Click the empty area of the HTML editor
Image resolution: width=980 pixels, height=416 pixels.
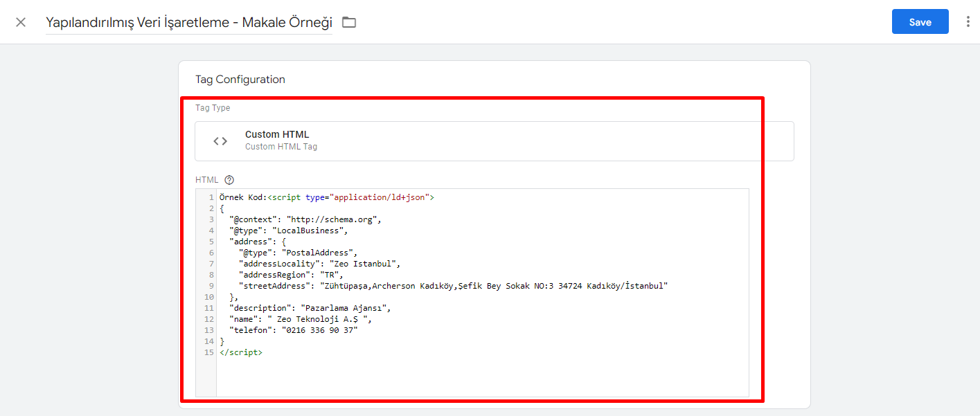482,377
